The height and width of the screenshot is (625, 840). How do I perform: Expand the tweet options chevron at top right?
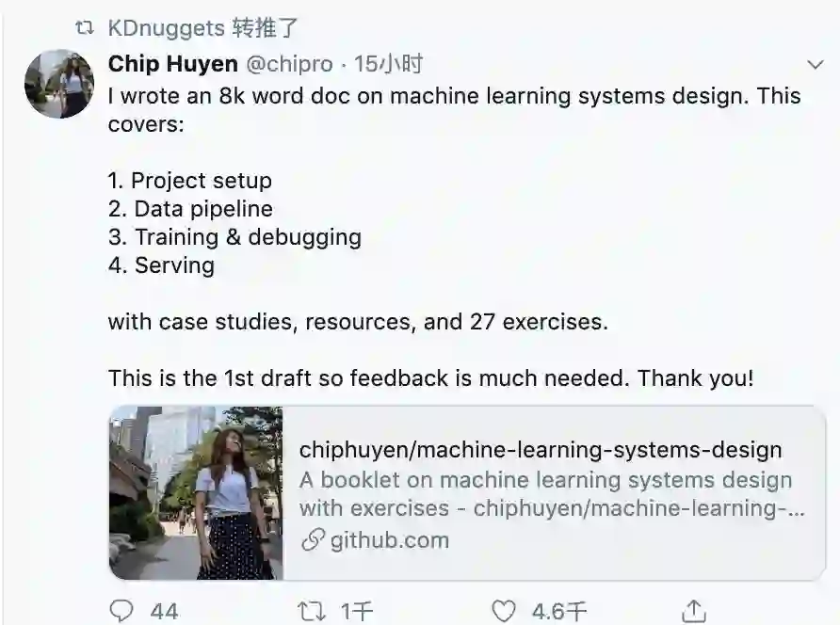click(x=815, y=65)
